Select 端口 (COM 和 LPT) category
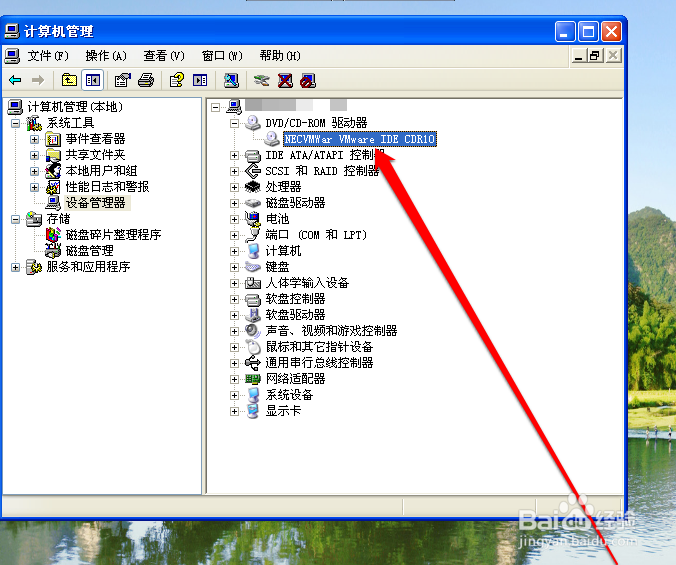 [316, 235]
